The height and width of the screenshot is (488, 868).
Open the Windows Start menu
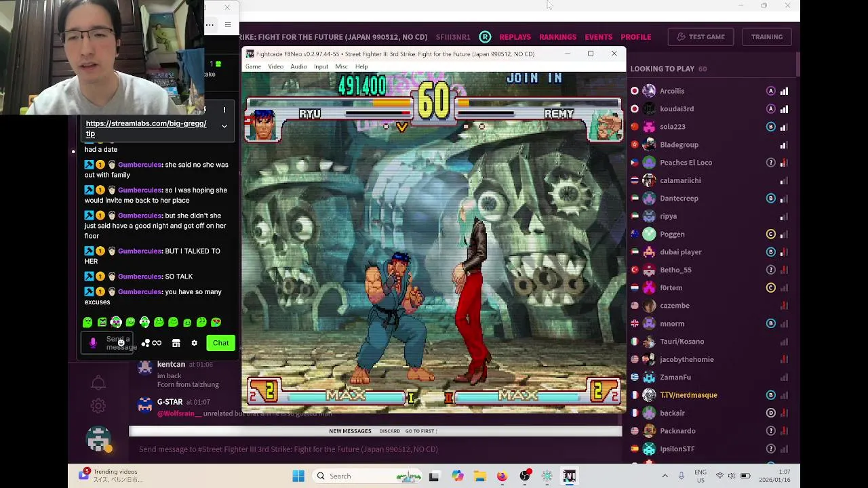click(x=298, y=476)
